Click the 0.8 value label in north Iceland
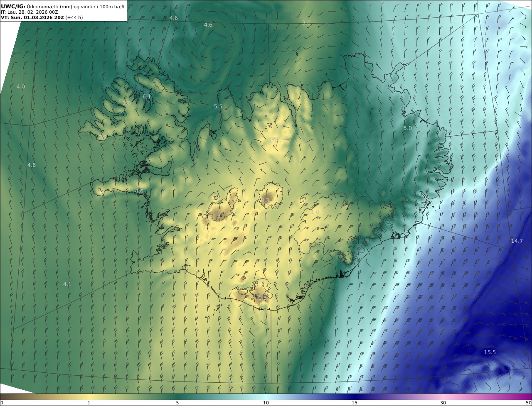Screen dimensions: 532x406 pos(274,139)
